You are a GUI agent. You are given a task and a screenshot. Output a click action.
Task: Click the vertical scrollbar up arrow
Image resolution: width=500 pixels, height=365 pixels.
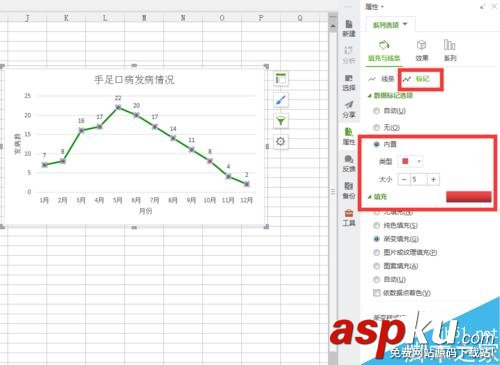333,26
